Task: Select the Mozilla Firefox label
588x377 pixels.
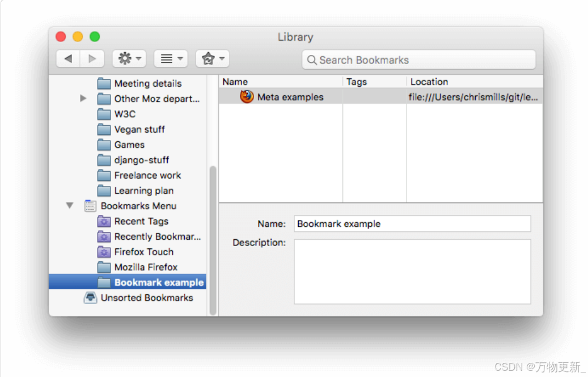Action: [146, 267]
